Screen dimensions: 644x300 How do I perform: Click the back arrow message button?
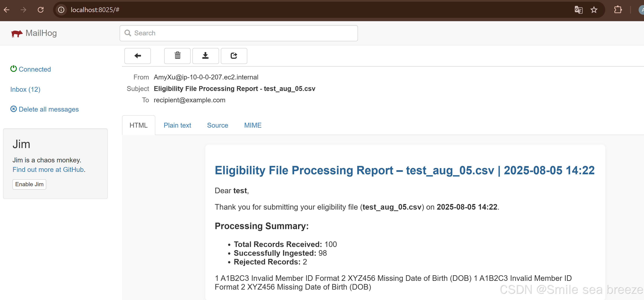137,56
